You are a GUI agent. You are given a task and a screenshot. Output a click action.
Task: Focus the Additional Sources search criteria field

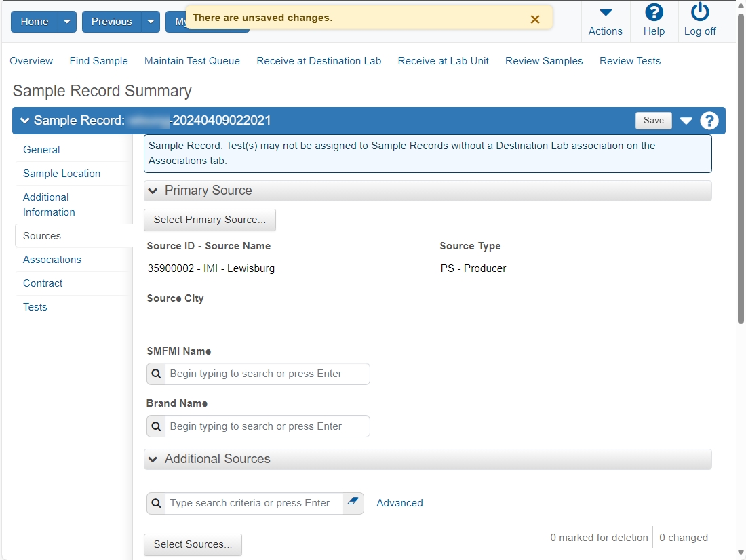coord(254,503)
